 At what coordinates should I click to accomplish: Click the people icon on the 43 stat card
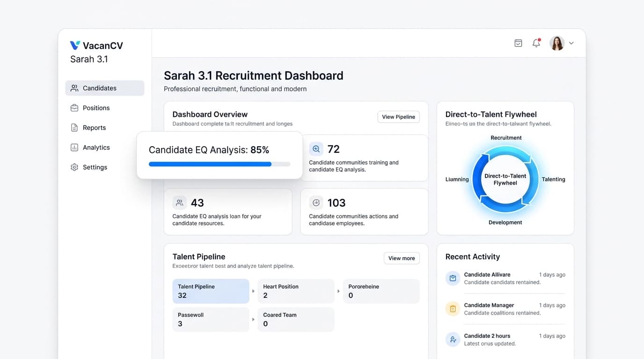point(179,202)
